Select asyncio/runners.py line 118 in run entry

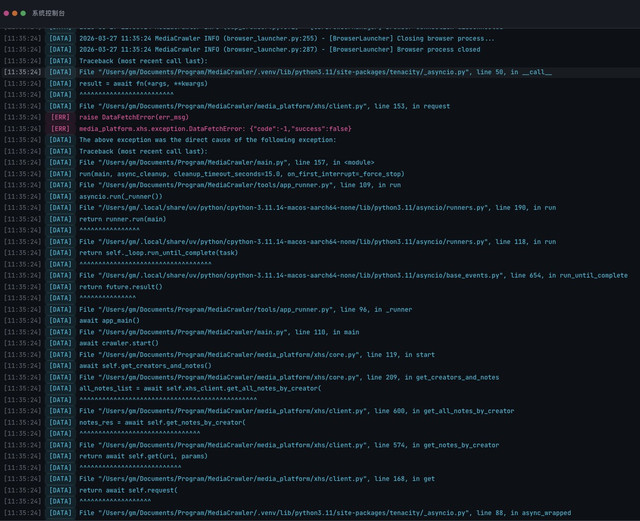pos(318,242)
